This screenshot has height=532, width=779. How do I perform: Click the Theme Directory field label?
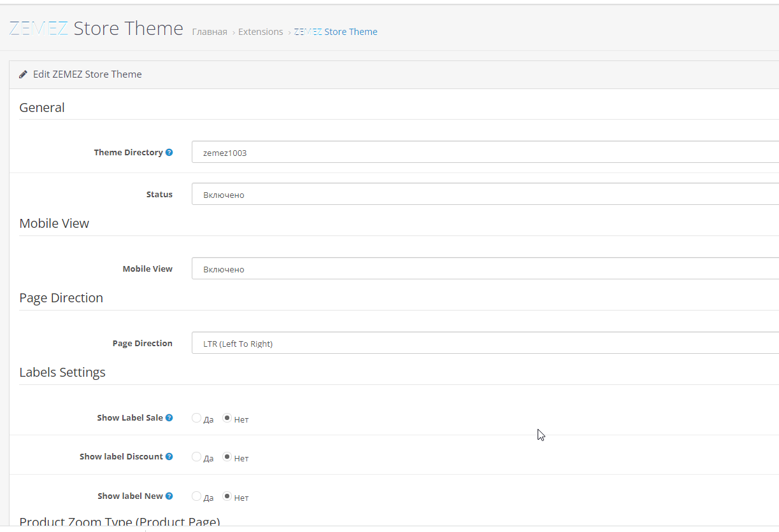pos(128,153)
